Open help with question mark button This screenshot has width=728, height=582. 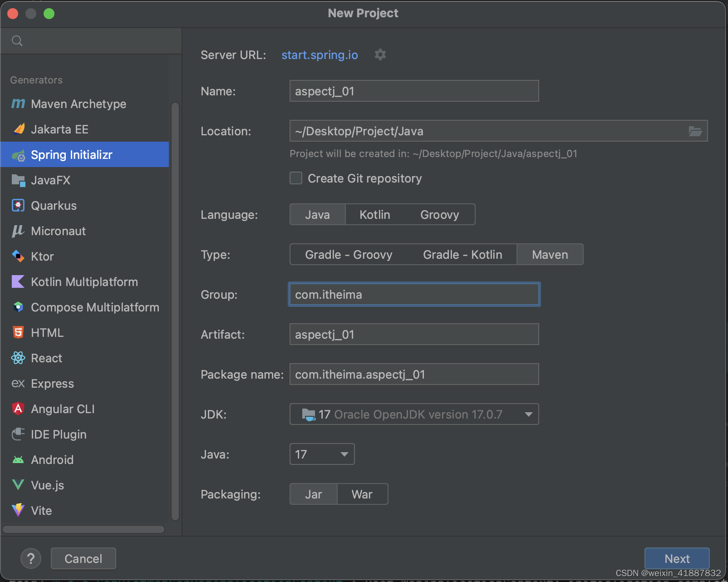[x=31, y=558]
